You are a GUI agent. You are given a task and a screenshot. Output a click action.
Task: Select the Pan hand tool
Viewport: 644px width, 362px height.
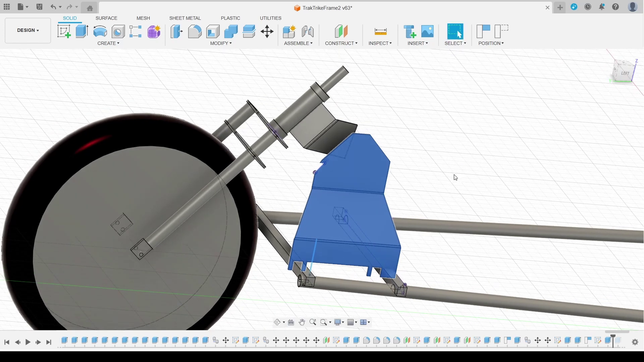click(x=302, y=322)
